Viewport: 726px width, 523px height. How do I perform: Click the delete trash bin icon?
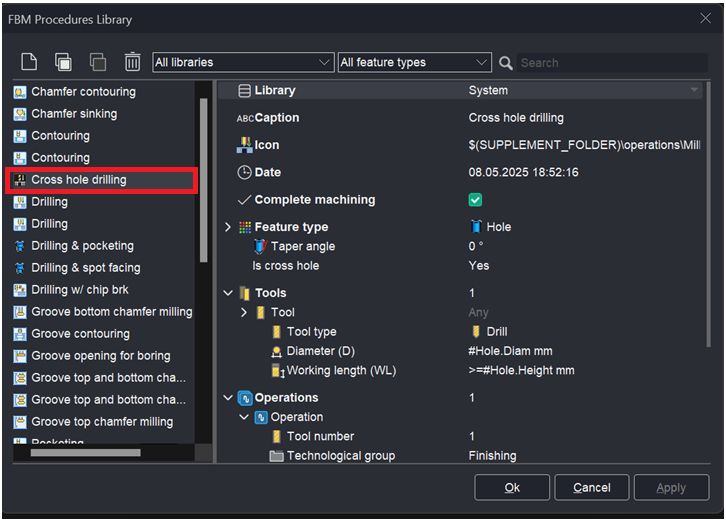[132, 62]
